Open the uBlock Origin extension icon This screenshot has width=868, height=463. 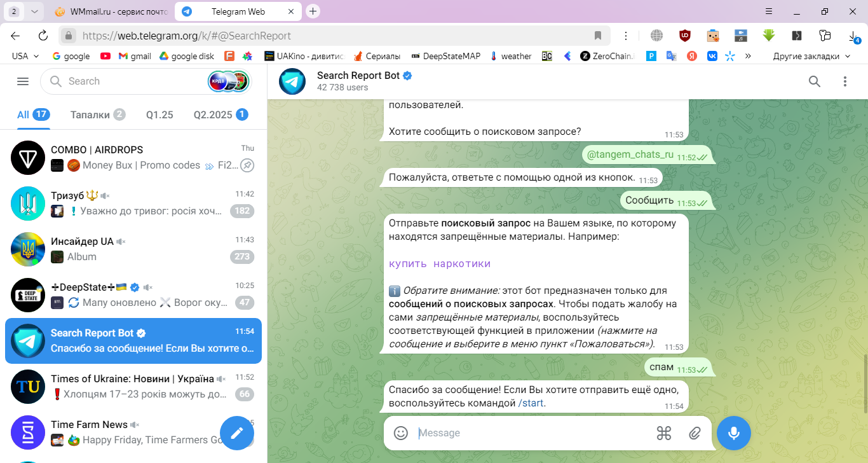point(685,36)
